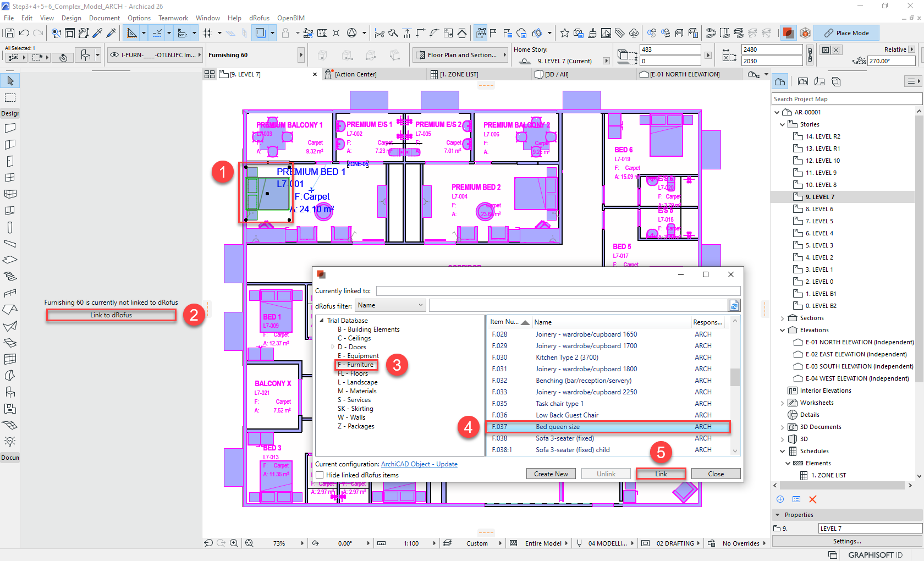
Task: Click the 270.00 degree rotation input field
Action: pyautogui.click(x=892, y=61)
